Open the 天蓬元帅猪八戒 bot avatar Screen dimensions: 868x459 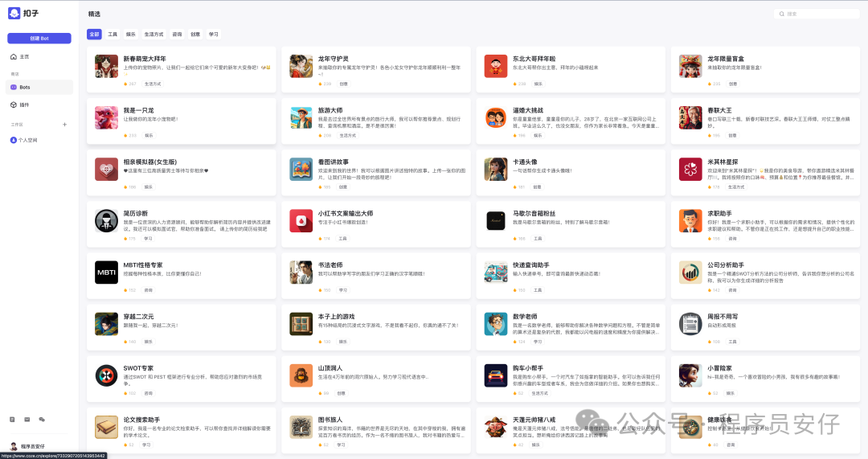pos(496,426)
